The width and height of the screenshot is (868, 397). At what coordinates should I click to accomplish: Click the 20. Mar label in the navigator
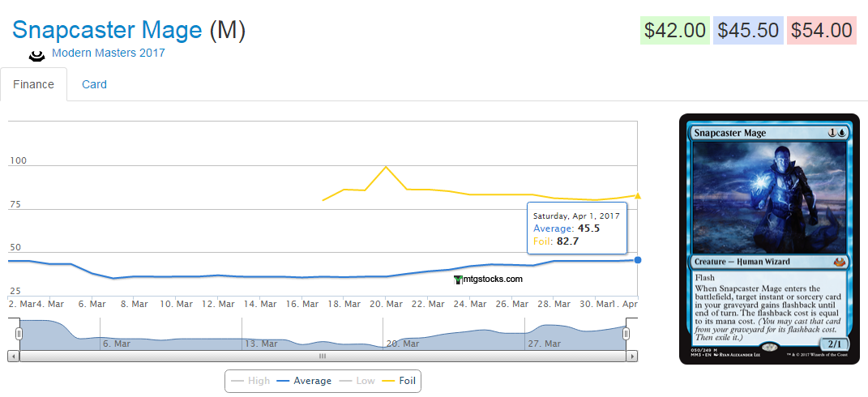click(403, 344)
